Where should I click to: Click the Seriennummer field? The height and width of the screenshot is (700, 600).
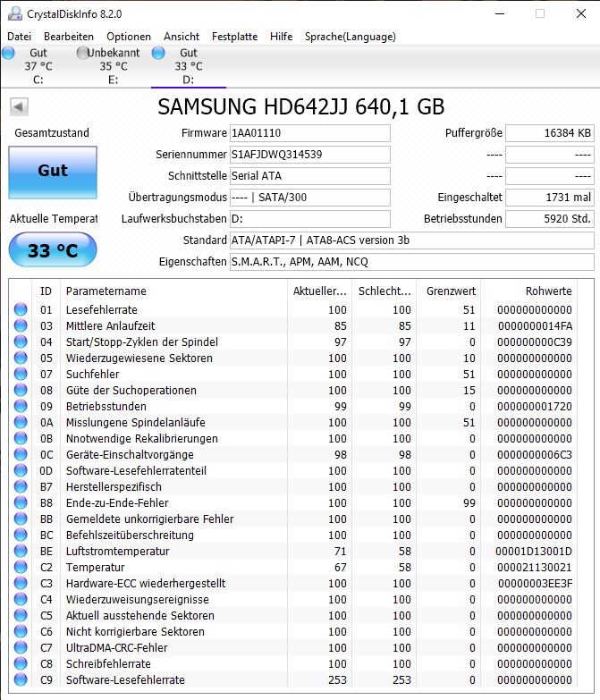tap(309, 155)
